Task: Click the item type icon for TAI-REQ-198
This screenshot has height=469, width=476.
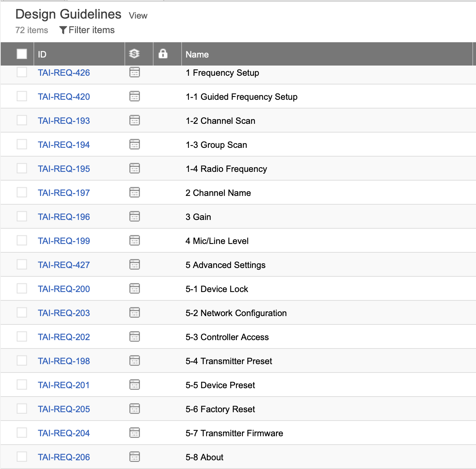Action: tap(135, 360)
